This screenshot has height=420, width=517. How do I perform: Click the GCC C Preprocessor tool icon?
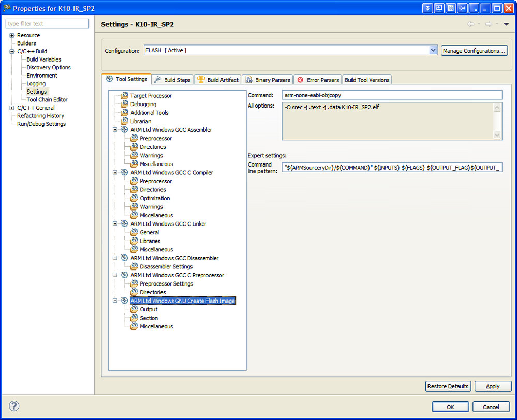[x=124, y=275]
